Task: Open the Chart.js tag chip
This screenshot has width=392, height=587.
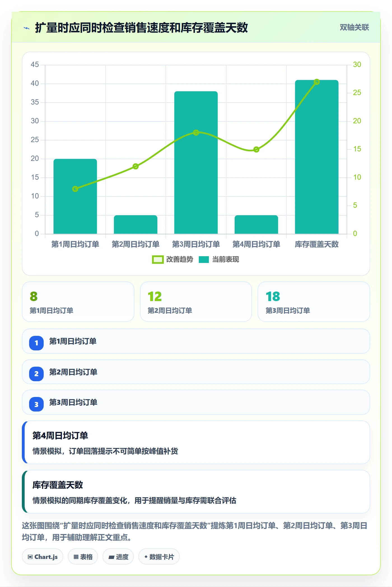Action: click(x=43, y=557)
